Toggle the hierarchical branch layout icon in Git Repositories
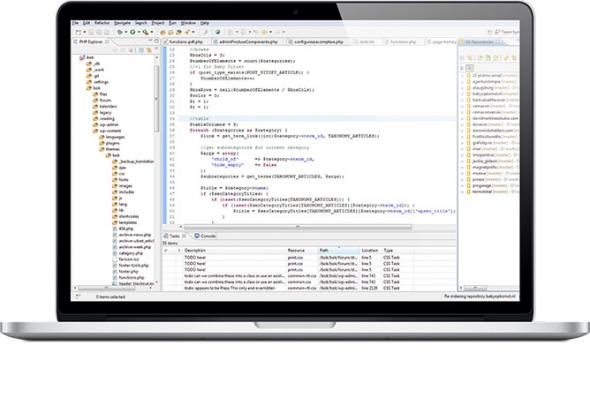The image size is (590, 398). tap(470, 68)
